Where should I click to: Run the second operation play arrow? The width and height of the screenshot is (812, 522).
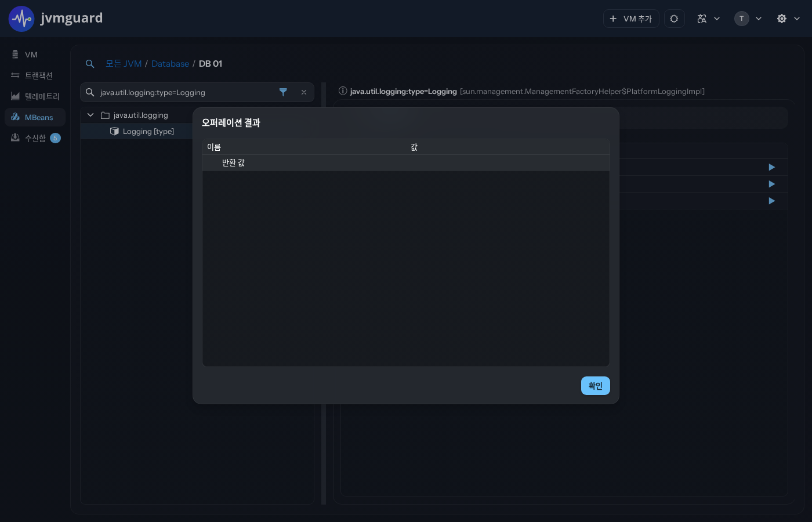(772, 184)
